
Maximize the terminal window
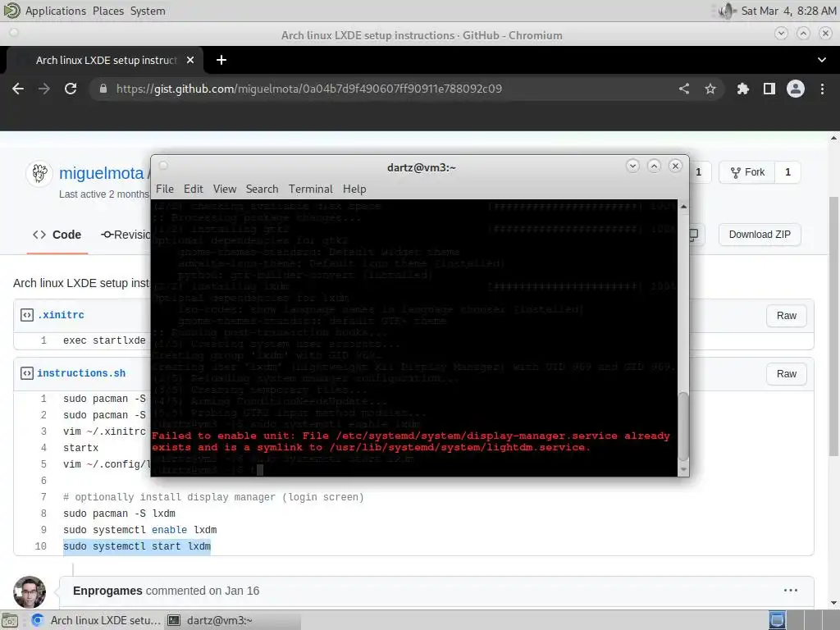click(x=654, y=166)
